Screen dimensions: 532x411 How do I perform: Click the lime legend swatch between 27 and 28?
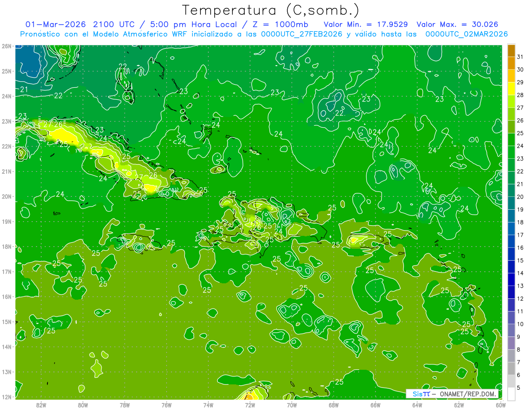point(511,102)
